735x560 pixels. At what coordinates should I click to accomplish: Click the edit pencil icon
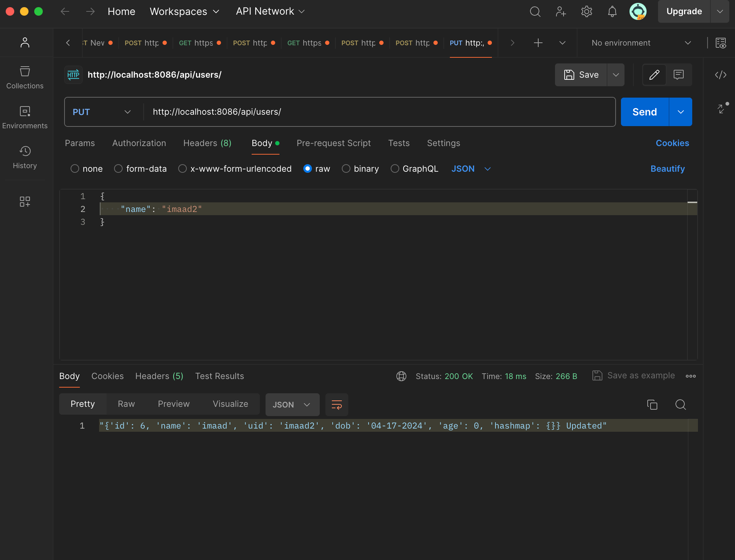coord(654,75)
